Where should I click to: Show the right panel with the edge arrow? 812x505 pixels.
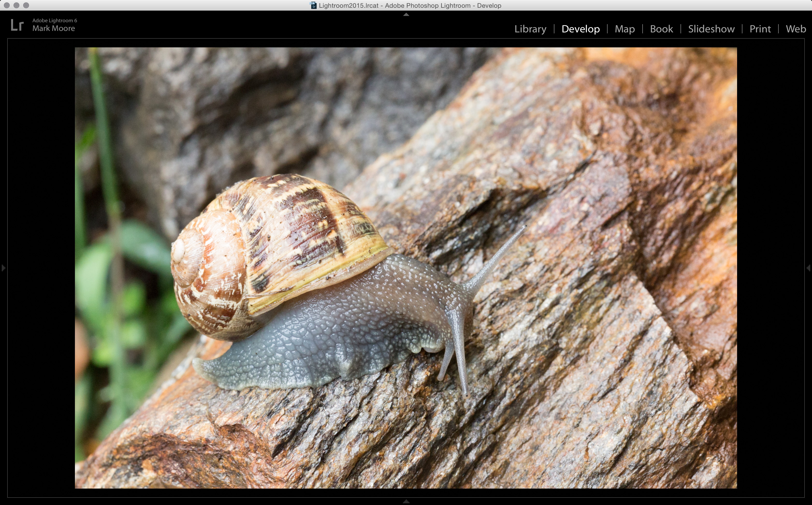tap(809, 268)
